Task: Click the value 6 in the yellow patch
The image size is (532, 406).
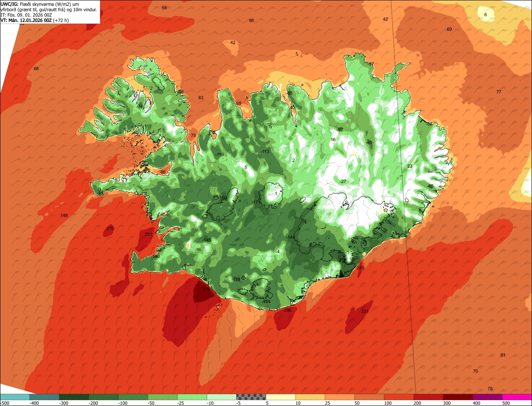Action: [485, 15]
